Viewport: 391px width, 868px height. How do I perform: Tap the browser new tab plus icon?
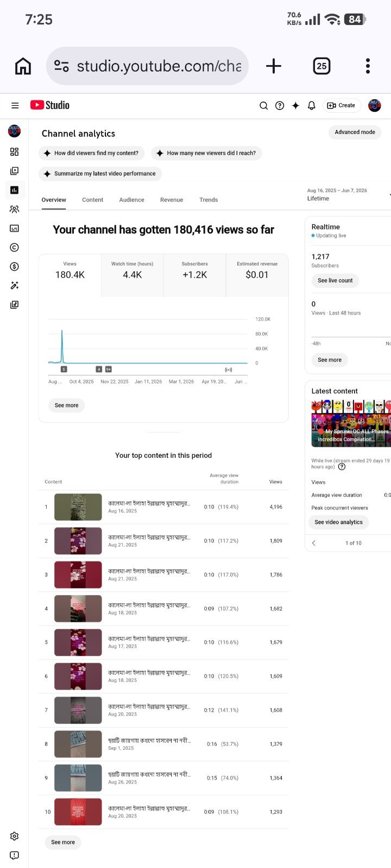pyautogui.click(x=274, y=66)
